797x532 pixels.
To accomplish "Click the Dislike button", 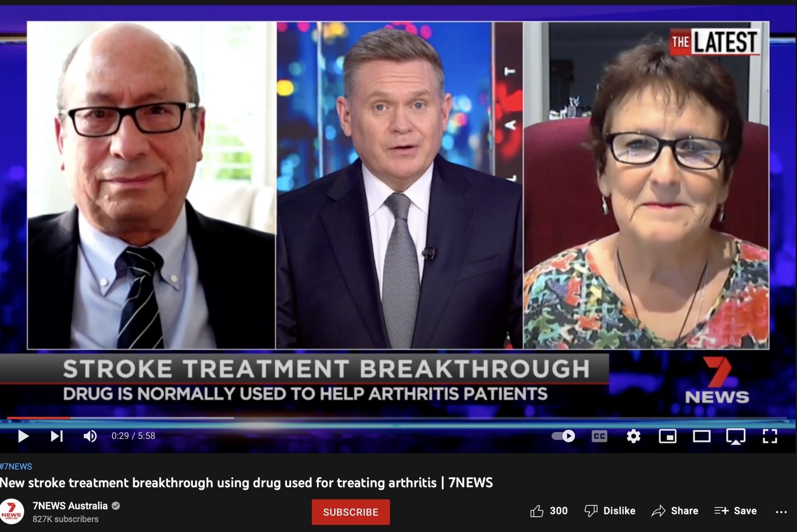I will 610,511.
